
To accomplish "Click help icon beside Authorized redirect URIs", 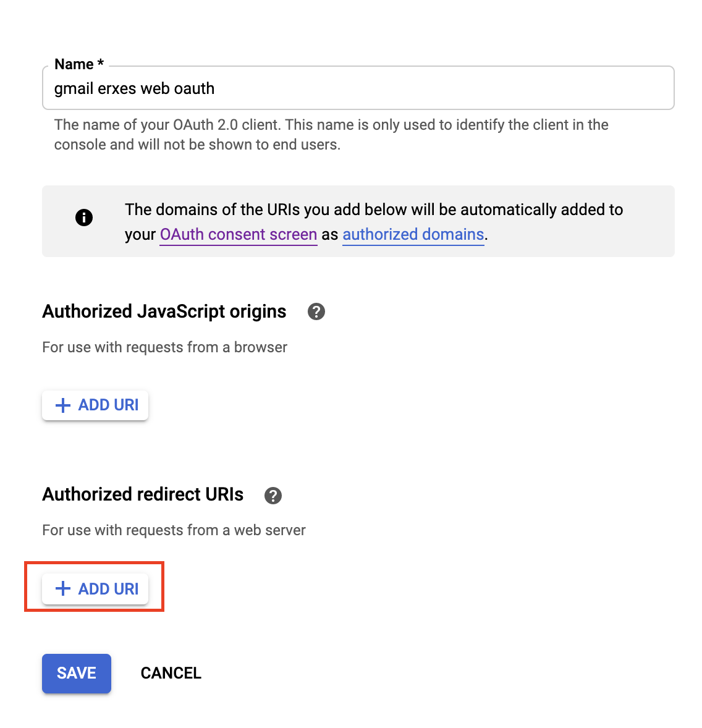I will pyautogui.click(x=273, y=495).
